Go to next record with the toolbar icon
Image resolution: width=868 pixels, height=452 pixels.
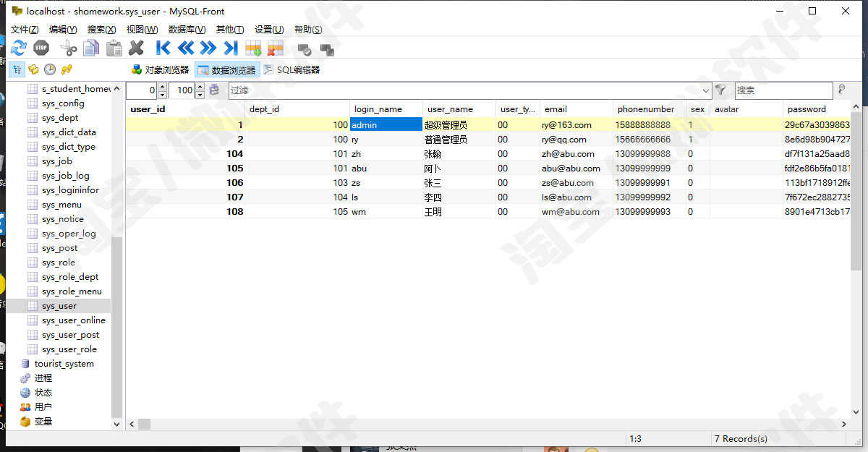point(208,48)
